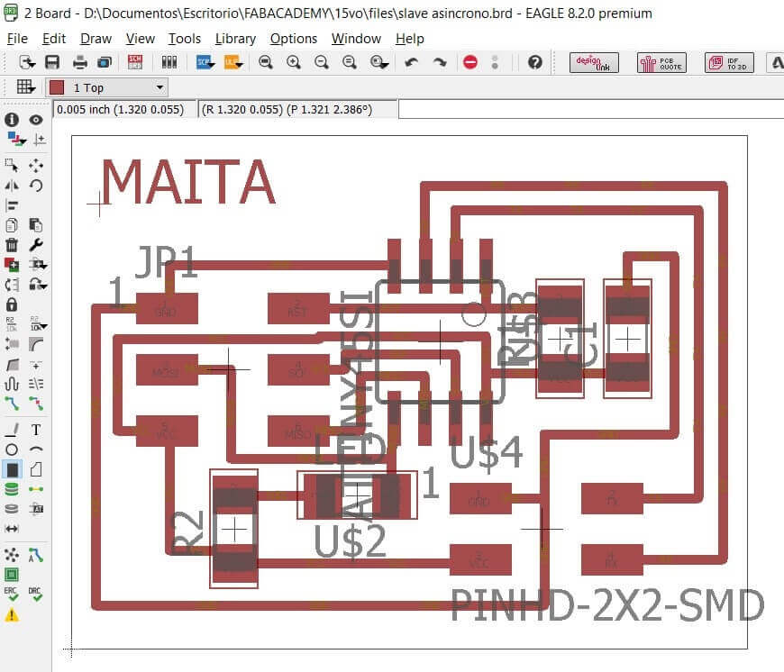Select the Text tool
784x672 pixels.
pos(36,429)
